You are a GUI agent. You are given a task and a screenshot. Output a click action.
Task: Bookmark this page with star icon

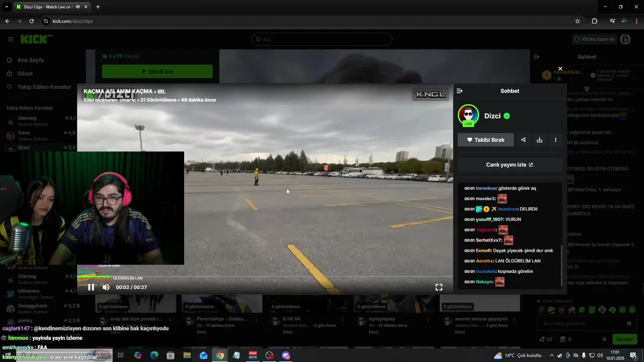point(578,21)
